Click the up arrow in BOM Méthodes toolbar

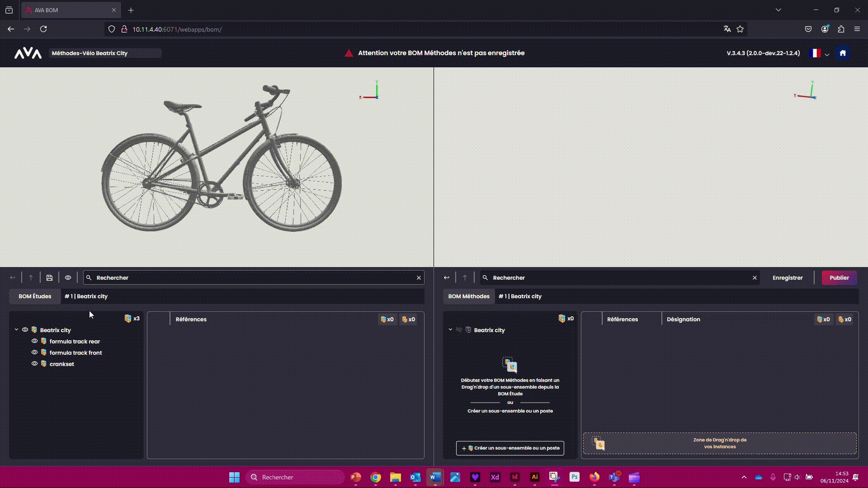(x=465, y=278)
